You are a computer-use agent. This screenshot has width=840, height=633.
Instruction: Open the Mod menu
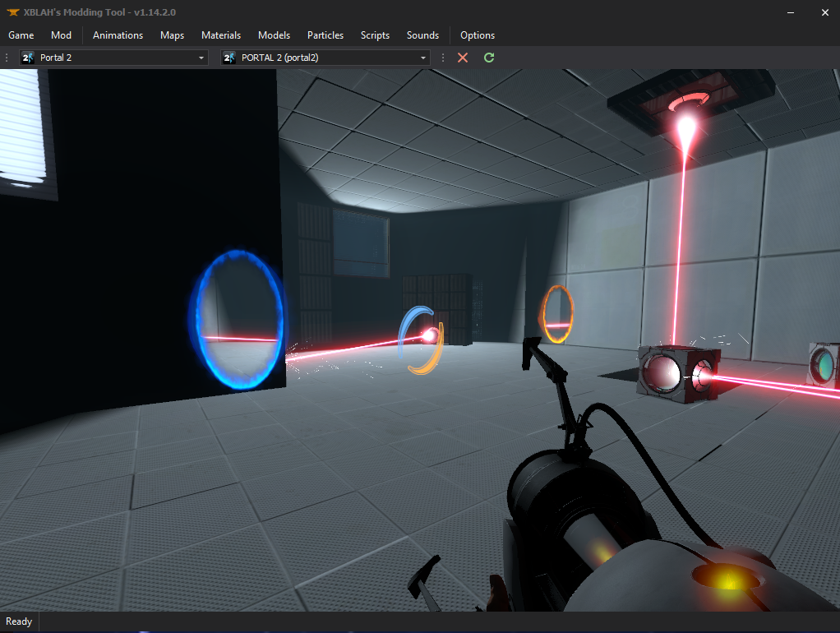pyautogui.click(x=61, y=35)
